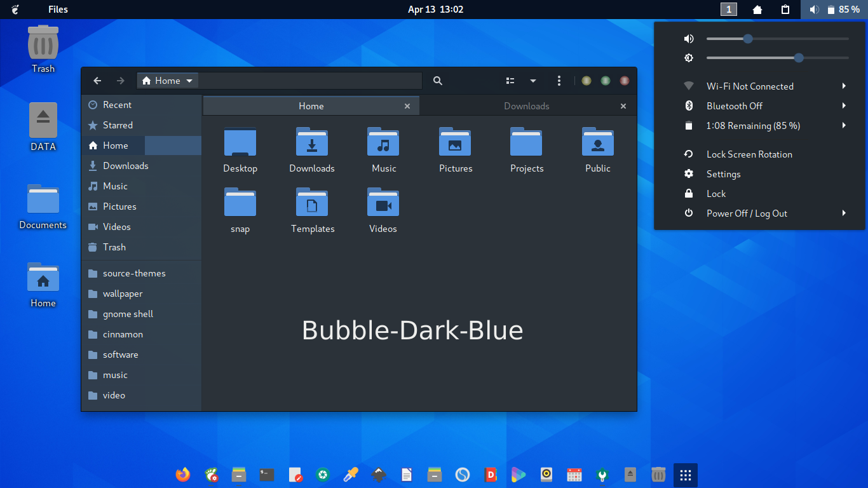Open the Calendar app in dock
Screen dimensions: 868x488
(x=574, y=475)
